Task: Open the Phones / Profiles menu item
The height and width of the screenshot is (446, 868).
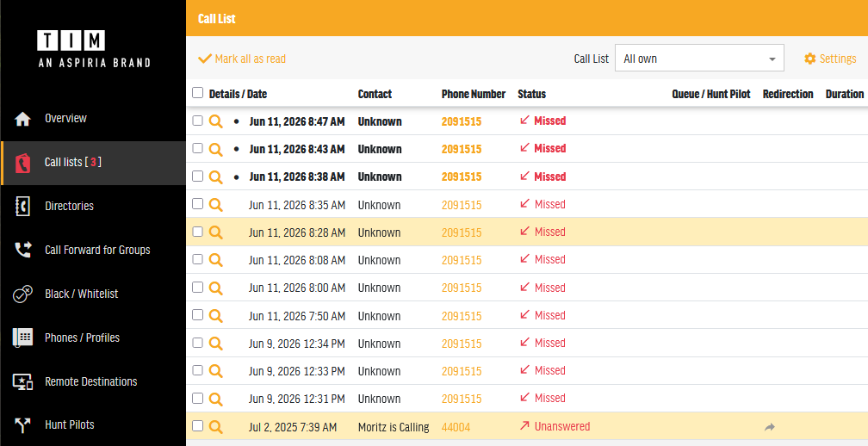Action: (x=93, y=338)
